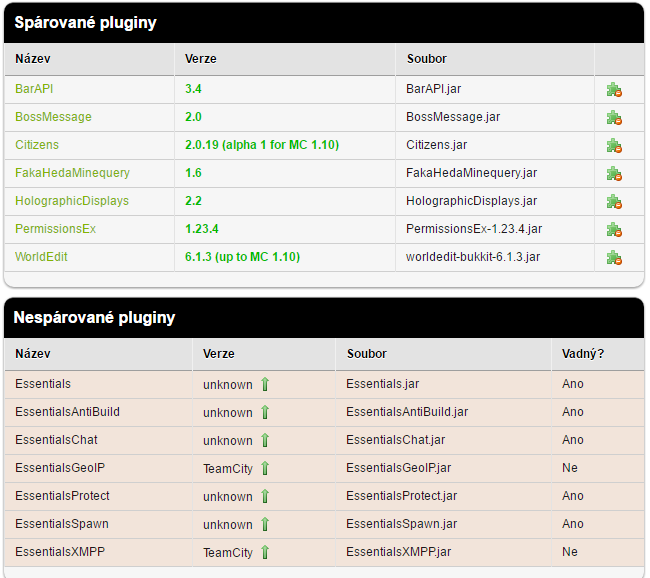Click the update arrow for EssentialsProtect
Image resolution: width=650 pixels, height=578 pixels.
tap(265, 496)
